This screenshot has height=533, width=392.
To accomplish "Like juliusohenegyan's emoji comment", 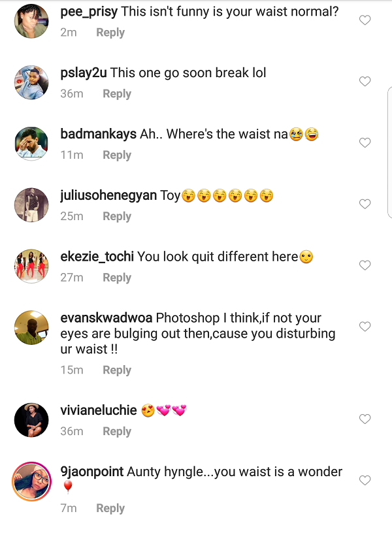I will (x=365, y=204).
